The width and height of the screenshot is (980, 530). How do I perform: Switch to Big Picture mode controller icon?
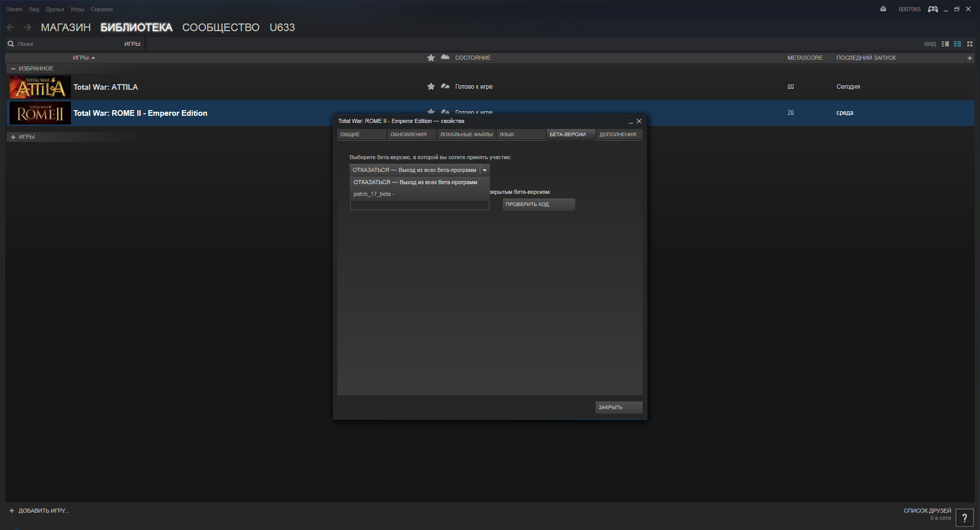point(933,9)
